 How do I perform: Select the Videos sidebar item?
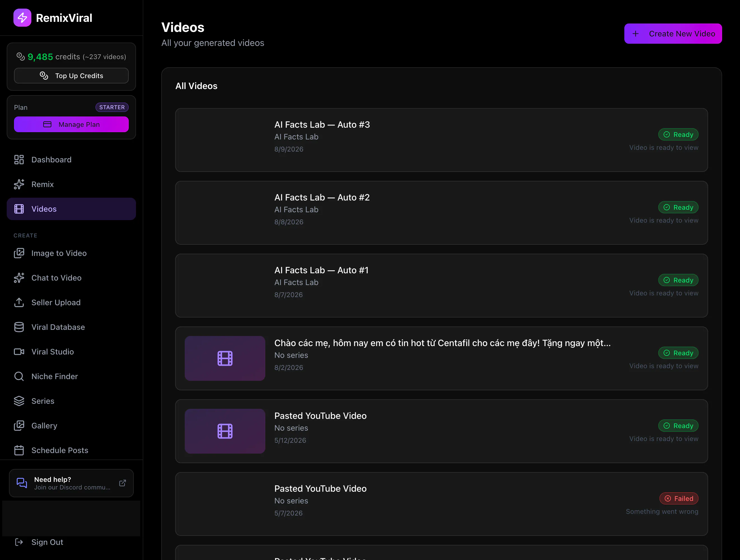click(x=71, y=209)
